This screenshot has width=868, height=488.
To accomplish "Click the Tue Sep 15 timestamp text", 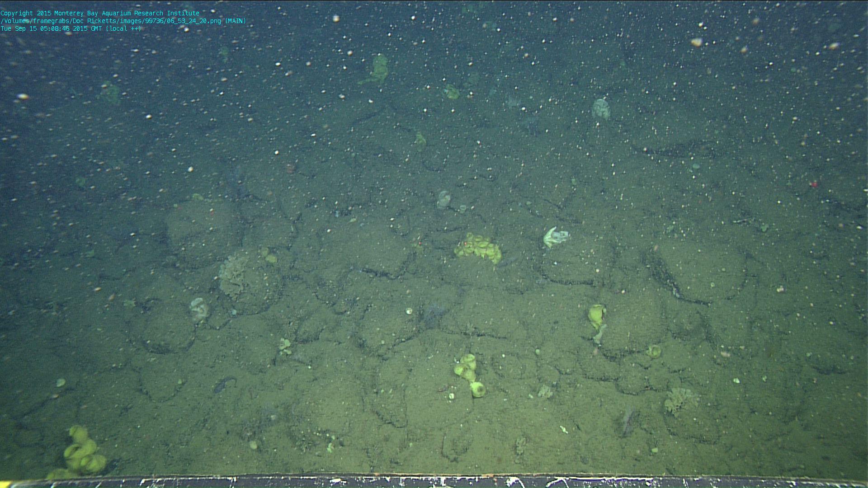I will click(71, 28).
